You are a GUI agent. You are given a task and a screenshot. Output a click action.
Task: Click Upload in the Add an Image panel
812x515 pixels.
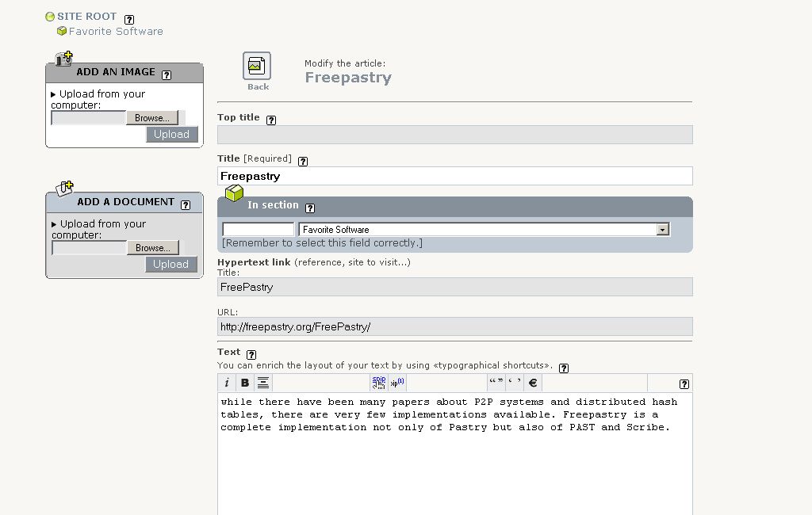[171, 134]
